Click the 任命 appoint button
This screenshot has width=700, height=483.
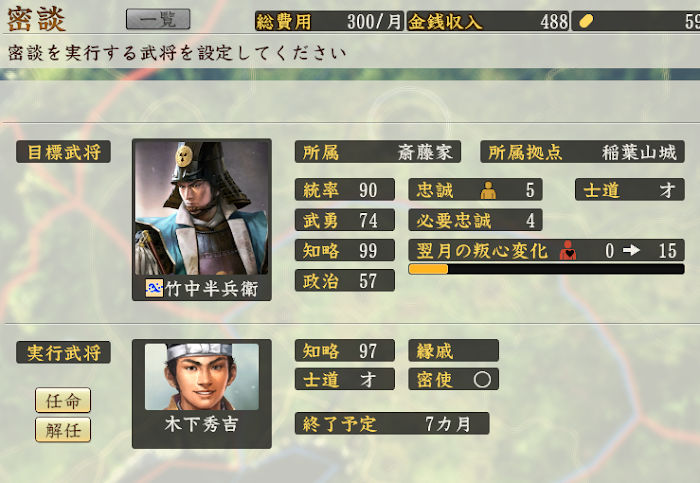63,400
